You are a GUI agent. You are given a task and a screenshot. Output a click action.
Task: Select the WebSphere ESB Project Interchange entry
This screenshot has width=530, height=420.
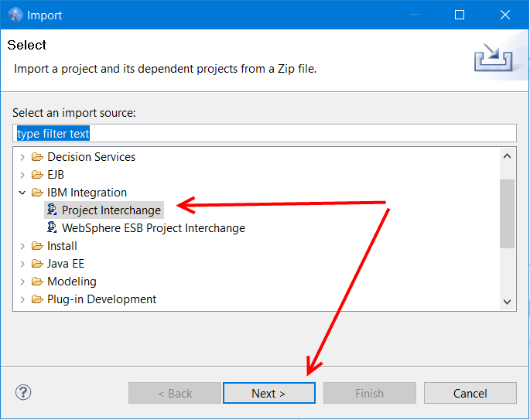click(x=153, y=228)
